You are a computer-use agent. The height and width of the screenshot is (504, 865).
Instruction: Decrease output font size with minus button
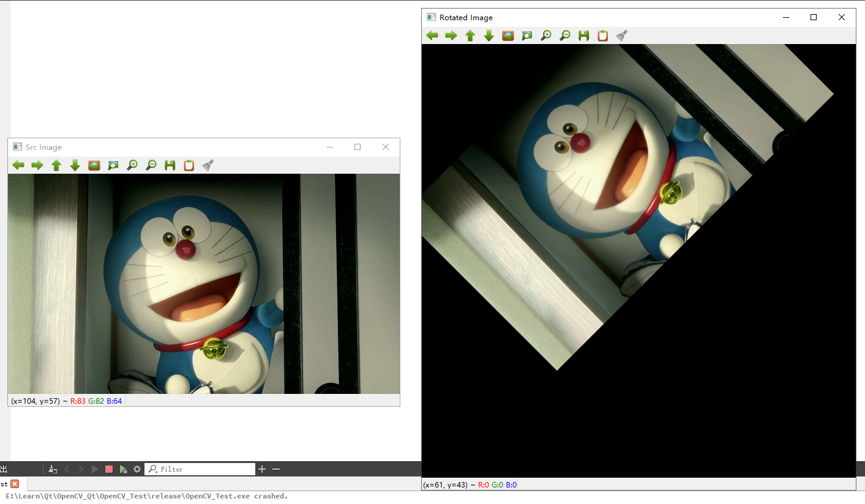point(276,469)
